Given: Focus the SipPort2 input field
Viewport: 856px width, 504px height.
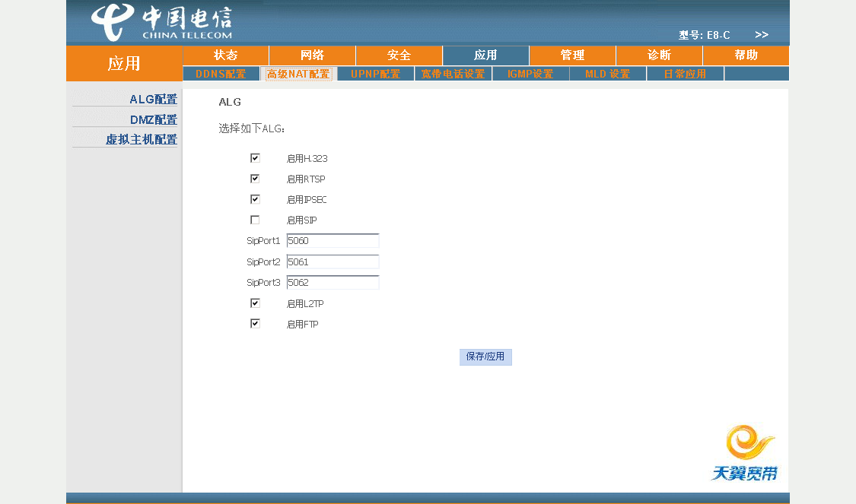Looking at the screenshot, I should tap(333, 262).
